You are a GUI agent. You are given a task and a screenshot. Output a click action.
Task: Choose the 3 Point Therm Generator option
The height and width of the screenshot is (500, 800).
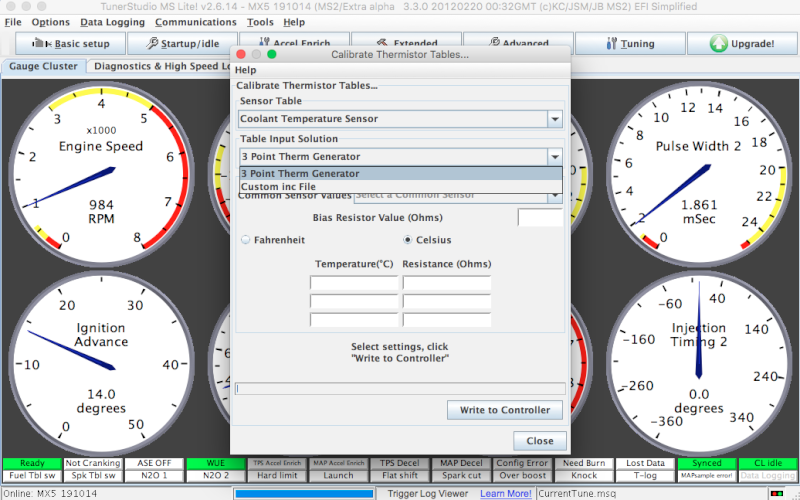click(401, 173)
